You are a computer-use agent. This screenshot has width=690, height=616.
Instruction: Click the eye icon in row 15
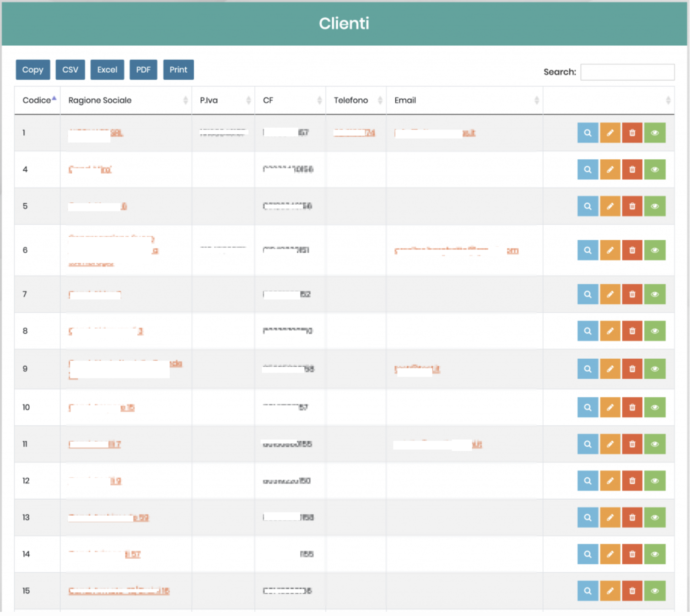(655, 591)
